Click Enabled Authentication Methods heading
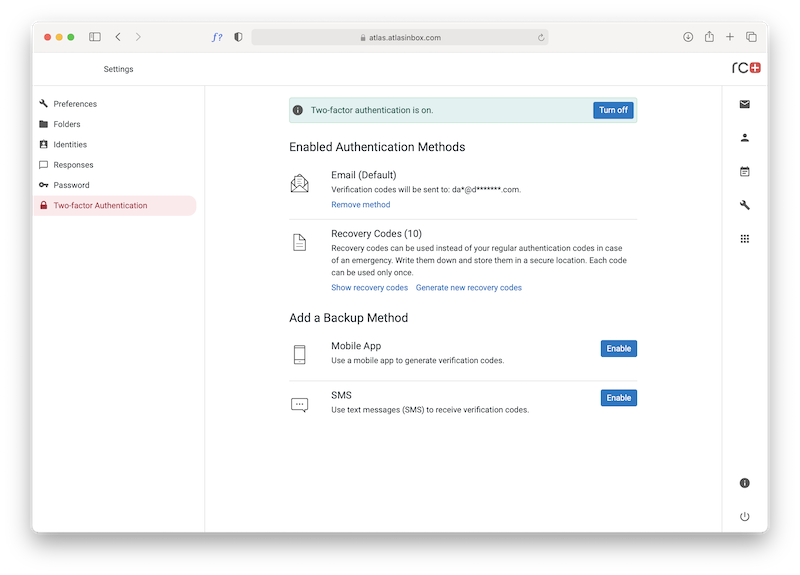Screen dimensions: 800x575 pyautogui.click(x=377, y=147)
